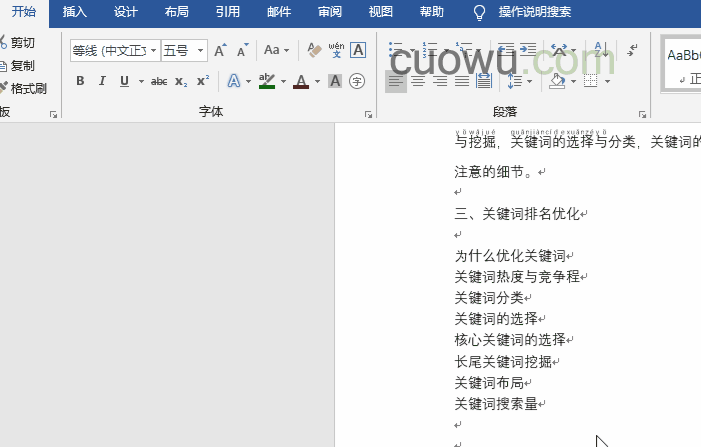Toggle subscript formatting
This screenshot has width=701, height=447.
(x=181, y=81)
